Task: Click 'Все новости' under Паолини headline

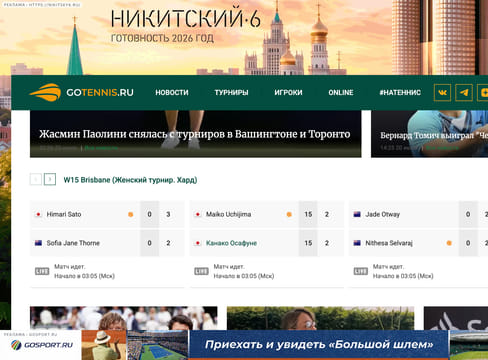Action: tap(101, 148)
